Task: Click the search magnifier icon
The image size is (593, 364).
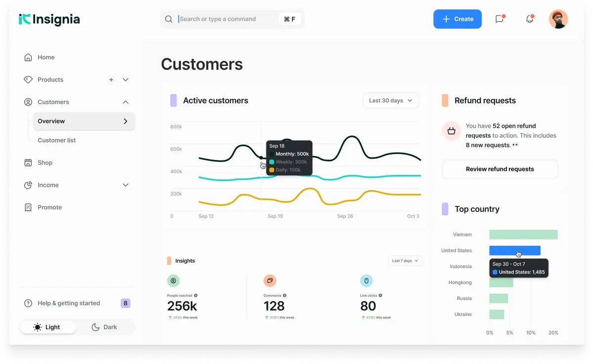Action: click(169, 19)
